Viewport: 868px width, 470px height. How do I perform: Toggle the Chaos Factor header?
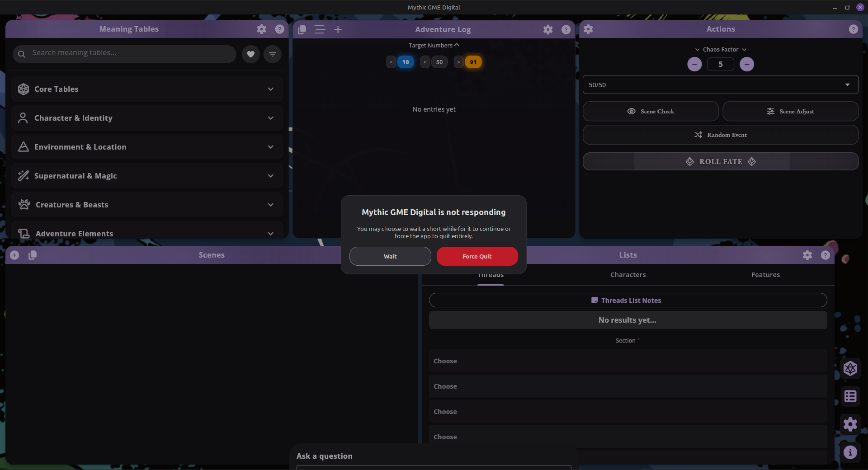click(x=721, y=50)
